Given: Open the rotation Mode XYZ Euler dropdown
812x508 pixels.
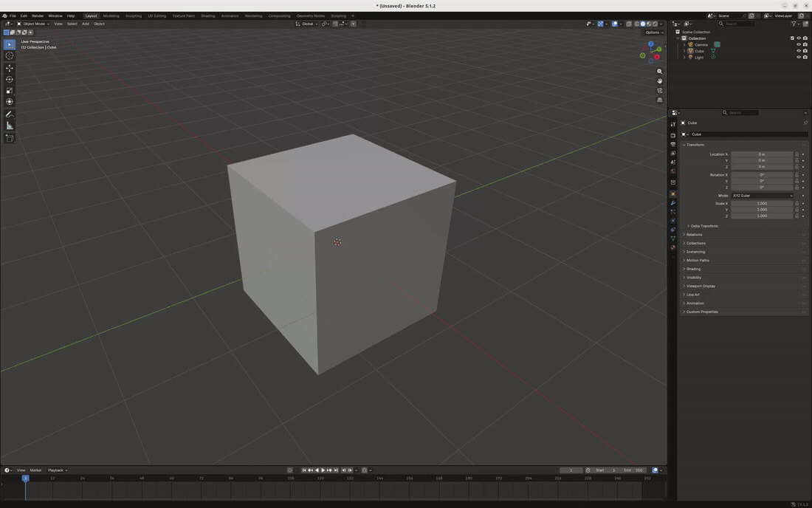Looking at the screenshot, I should pos(763,196).
